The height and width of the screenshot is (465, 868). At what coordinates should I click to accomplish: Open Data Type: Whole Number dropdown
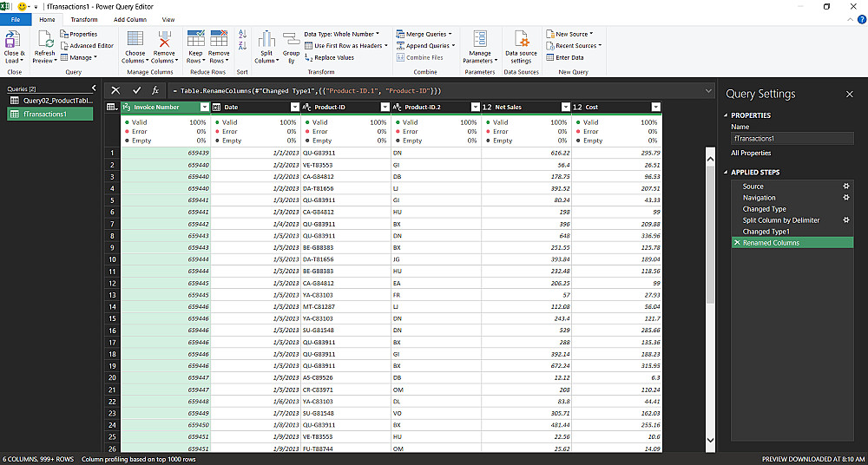pos(341,35)
